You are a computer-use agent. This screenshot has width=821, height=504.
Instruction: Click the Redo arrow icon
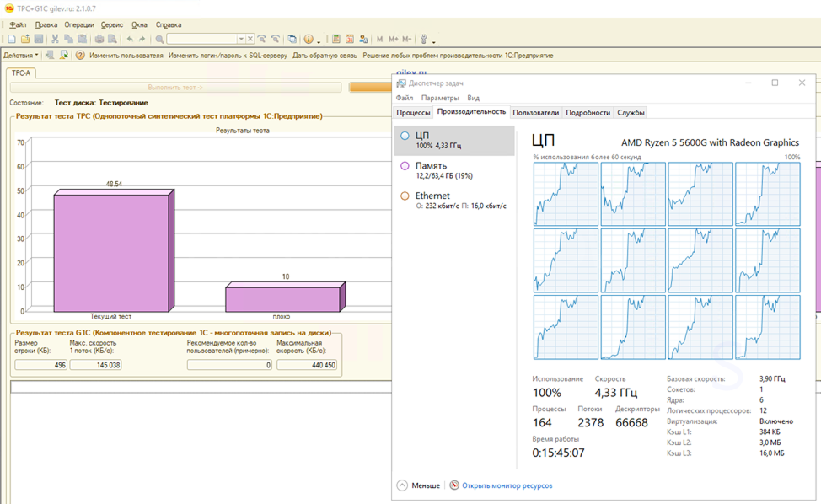click(x=142, y=40)
